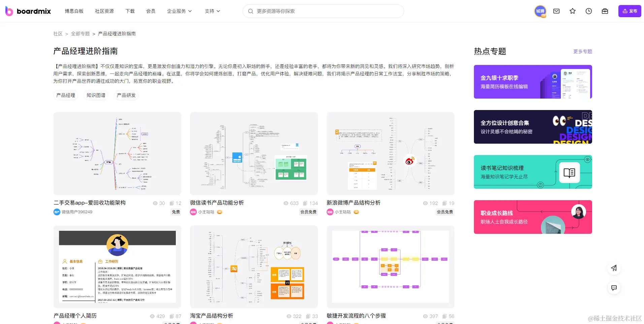The height and width of the screenshot is (324, 644).
Task: Open messages via the envelope icon
Action: 556,11
